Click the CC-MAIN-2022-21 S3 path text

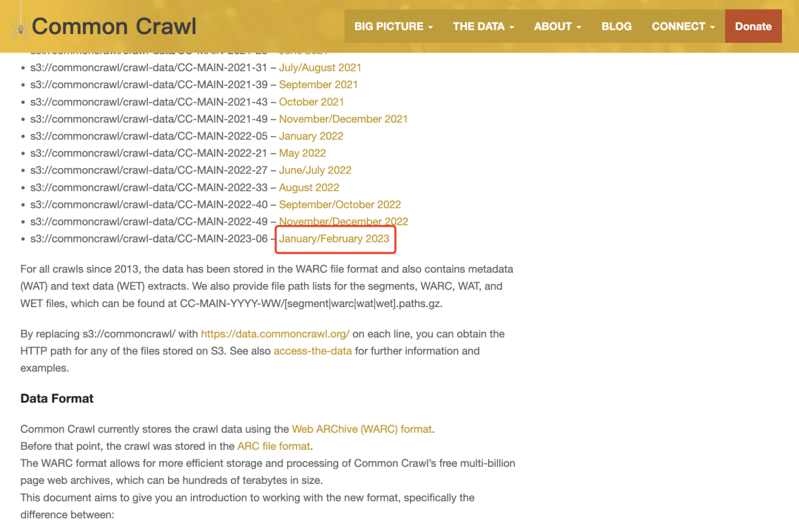click(149, 153)
